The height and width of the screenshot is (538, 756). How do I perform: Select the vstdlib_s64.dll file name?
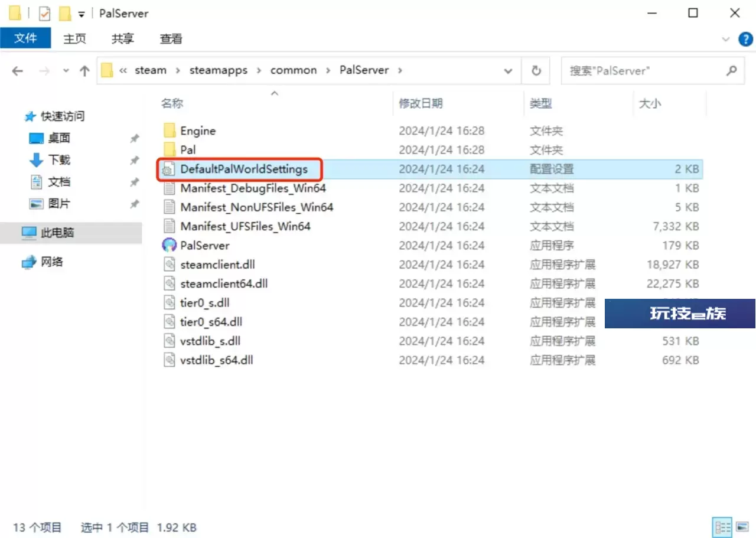pyautogui.click(x=217, y=360)
